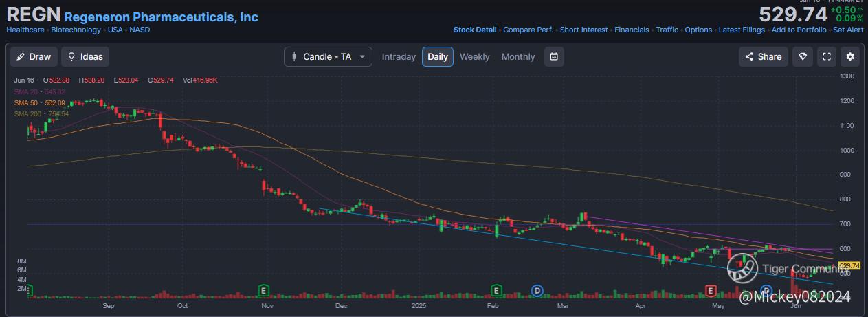The image size is (868, 317).
Task: Click the lightbulb icon on Ideas
Action: coord(71,56)
